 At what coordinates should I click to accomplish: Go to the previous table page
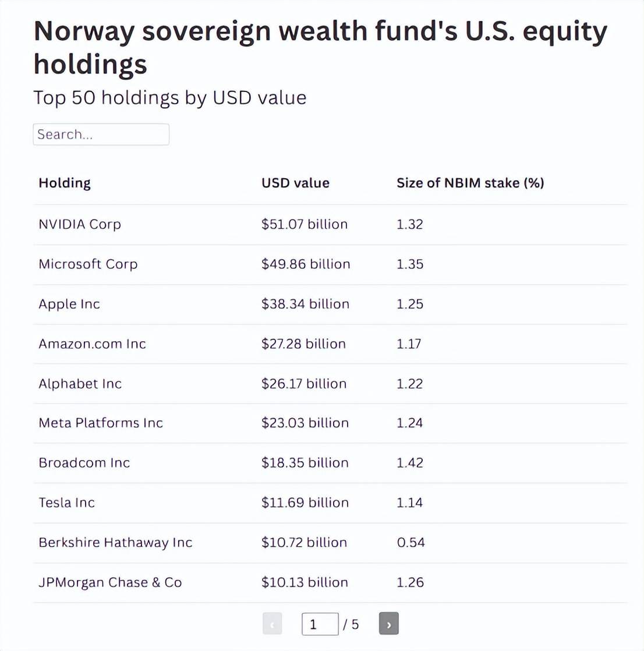[x=272, y=624]
